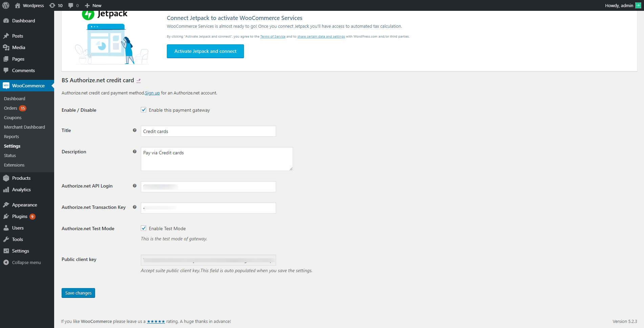644x328 pixels.
Task: Uncheck Enable this payment gateway checkbox
Action: pyautogui.click(x=144, y=110)
